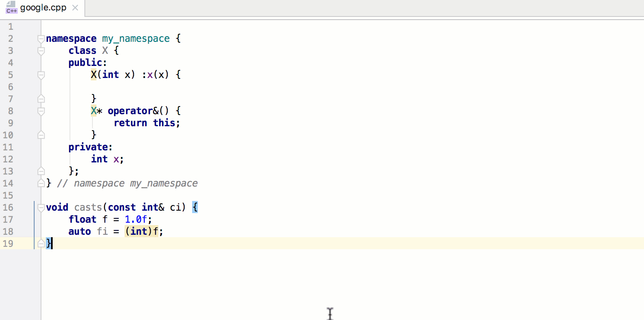Click the 'casts' function name
This screenshot has width=644, height=320.
point(88,207)
